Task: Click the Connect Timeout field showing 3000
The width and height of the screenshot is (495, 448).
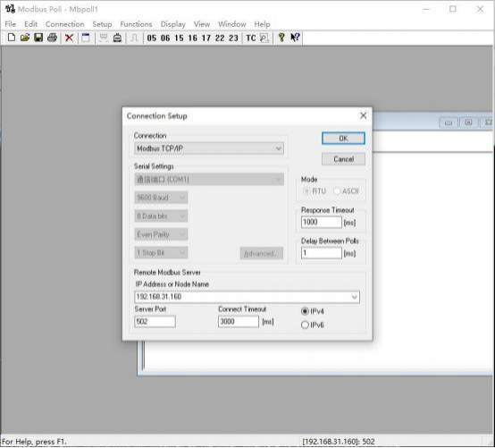Action: tap(239, 322)
